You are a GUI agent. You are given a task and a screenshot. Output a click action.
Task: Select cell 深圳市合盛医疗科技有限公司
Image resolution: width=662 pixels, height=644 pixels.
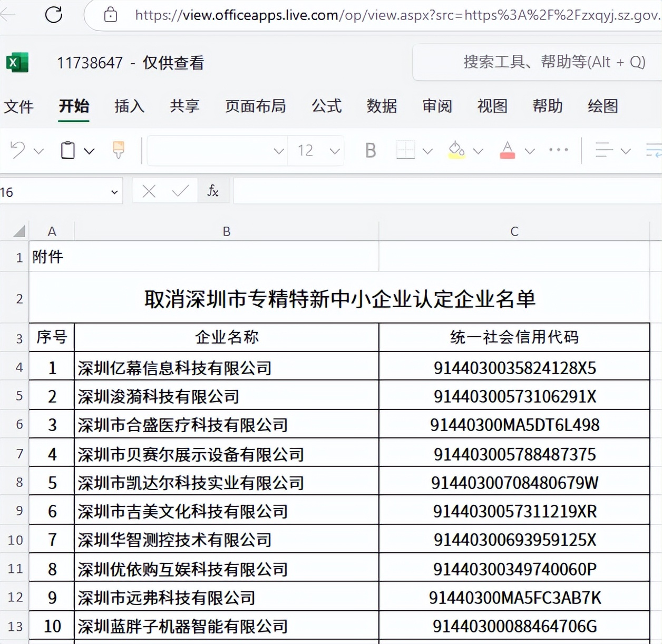click(227, 425)
